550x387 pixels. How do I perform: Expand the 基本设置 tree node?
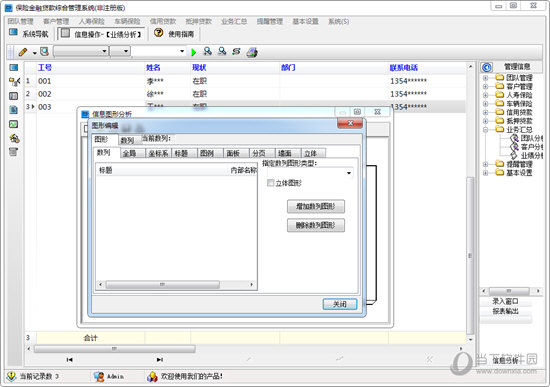[x=485, y=173]
